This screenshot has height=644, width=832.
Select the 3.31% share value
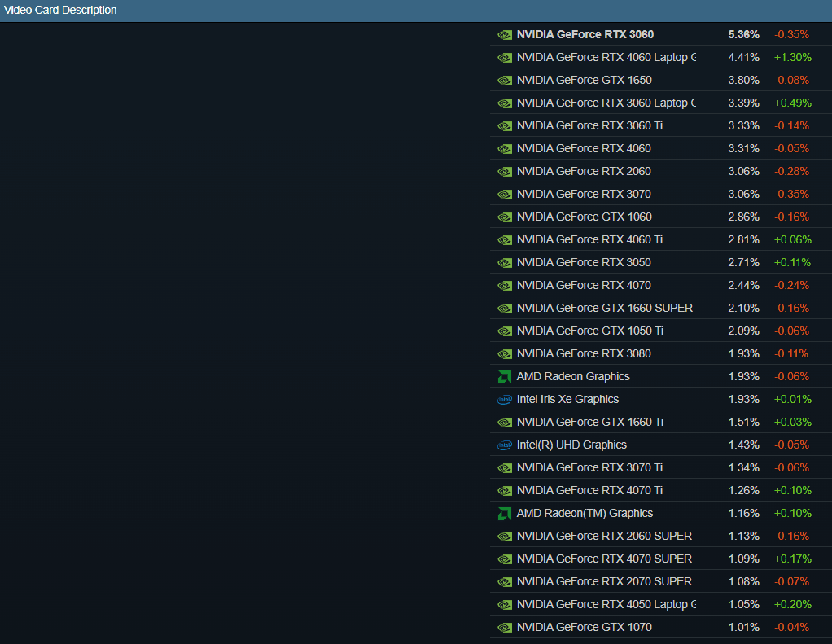pyautogui.click(x=743, y=148)
